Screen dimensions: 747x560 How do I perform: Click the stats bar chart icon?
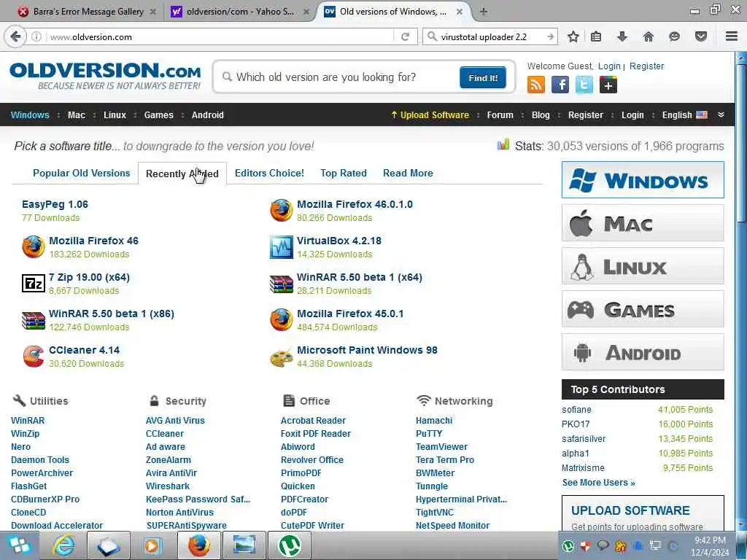click(503, 144)
